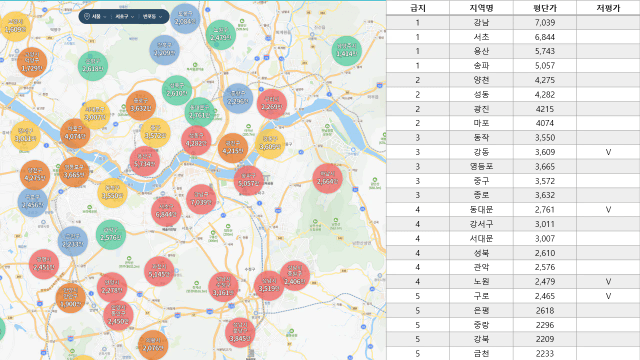
Task: Select the 송파구 5,057 red map bubble
Action: pos(249,180)
